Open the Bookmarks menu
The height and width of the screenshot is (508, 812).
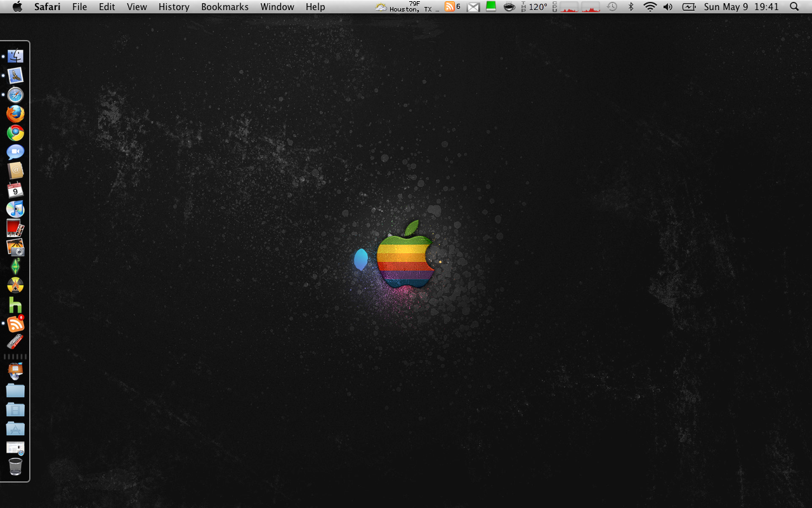tap(225, 7)
